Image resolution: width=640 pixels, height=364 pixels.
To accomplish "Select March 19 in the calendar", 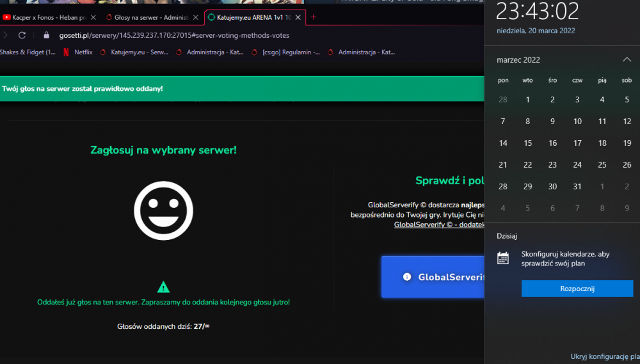I will (627, 143).
